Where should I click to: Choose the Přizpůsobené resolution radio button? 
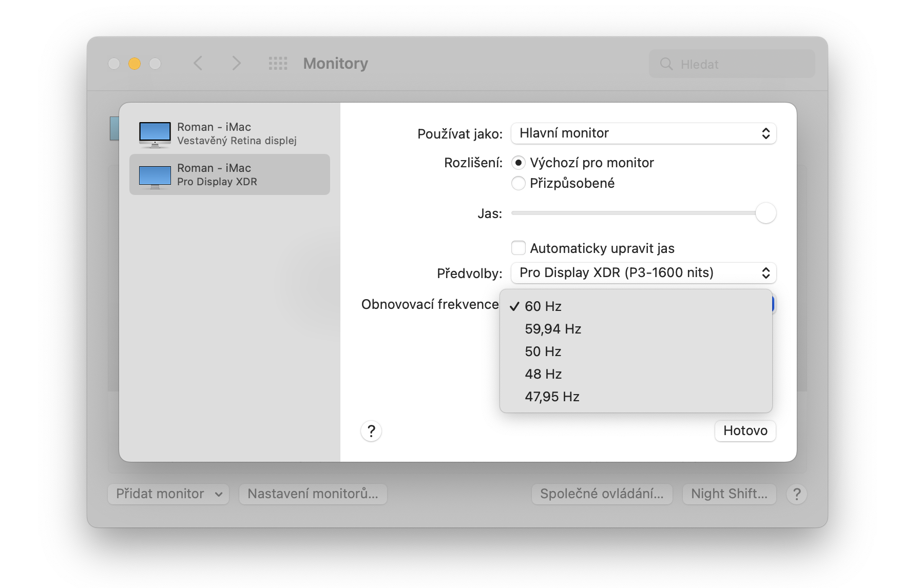coord(519,183)
